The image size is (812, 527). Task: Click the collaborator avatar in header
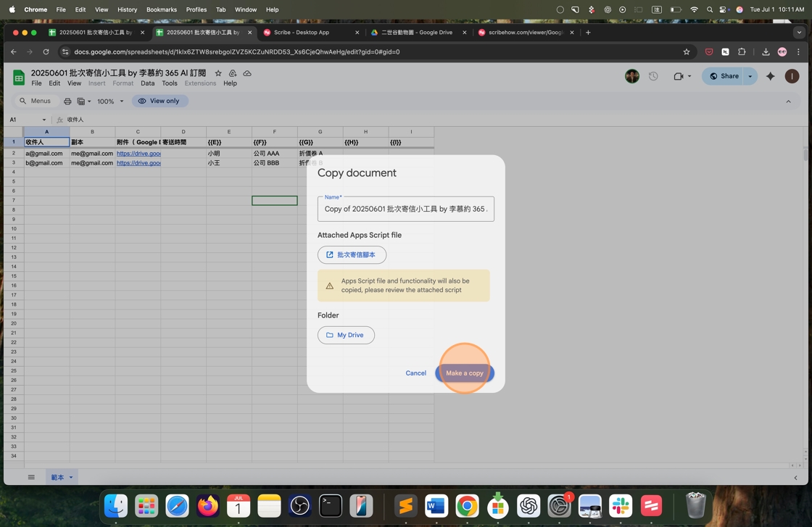pos(631,76)
